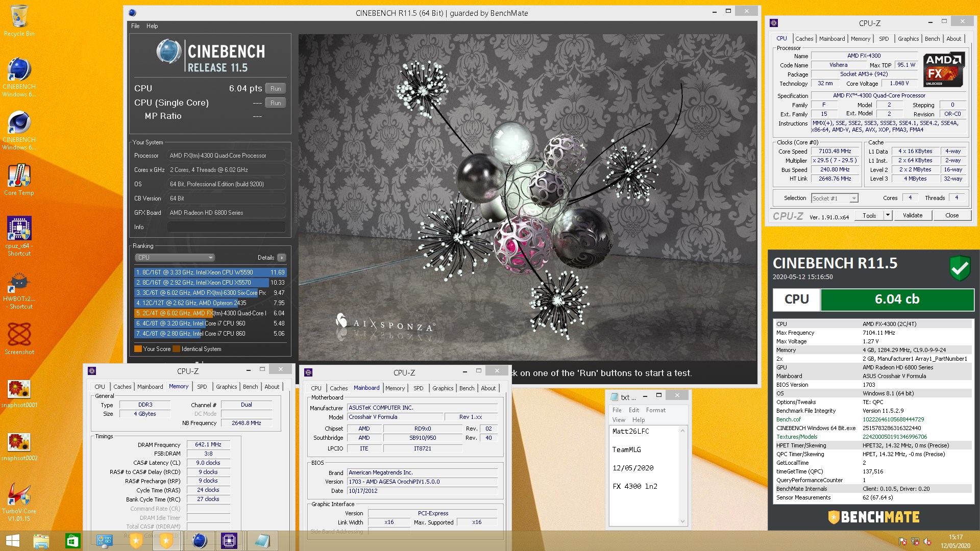
Task: Select ranking row Intel Core i7 CPU 860
Action: (210, 334)
